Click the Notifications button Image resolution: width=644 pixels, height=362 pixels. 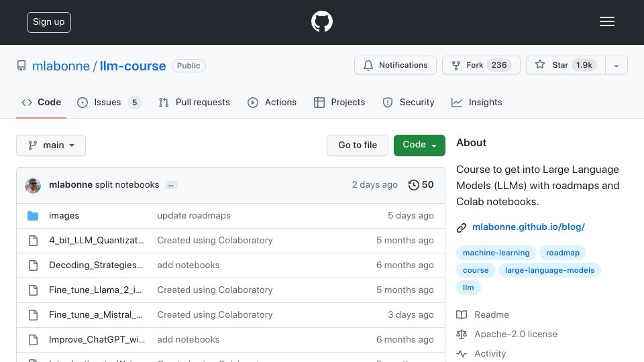(x=395, y=65)
